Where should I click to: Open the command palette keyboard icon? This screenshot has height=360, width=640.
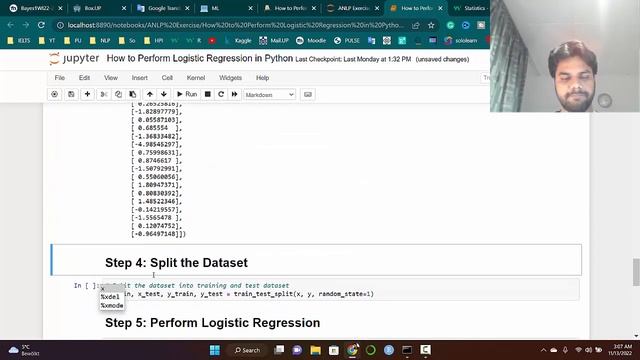click(308, 94)
